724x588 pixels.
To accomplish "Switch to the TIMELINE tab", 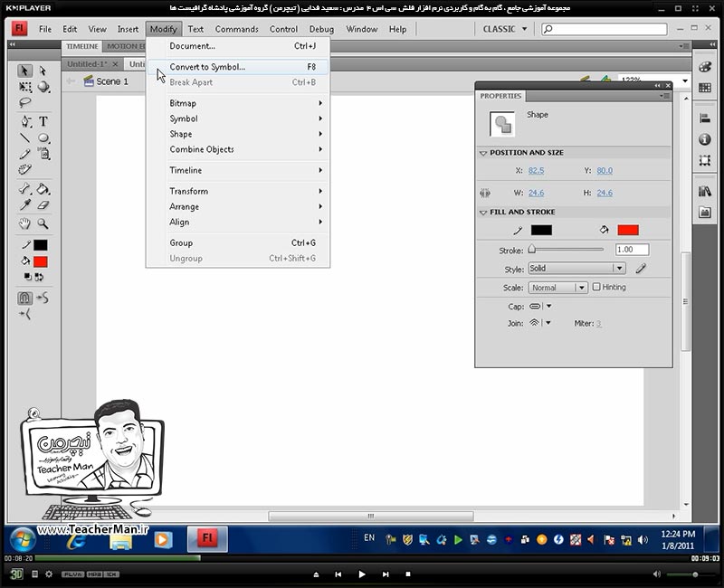I will click(x=81, y=47).
